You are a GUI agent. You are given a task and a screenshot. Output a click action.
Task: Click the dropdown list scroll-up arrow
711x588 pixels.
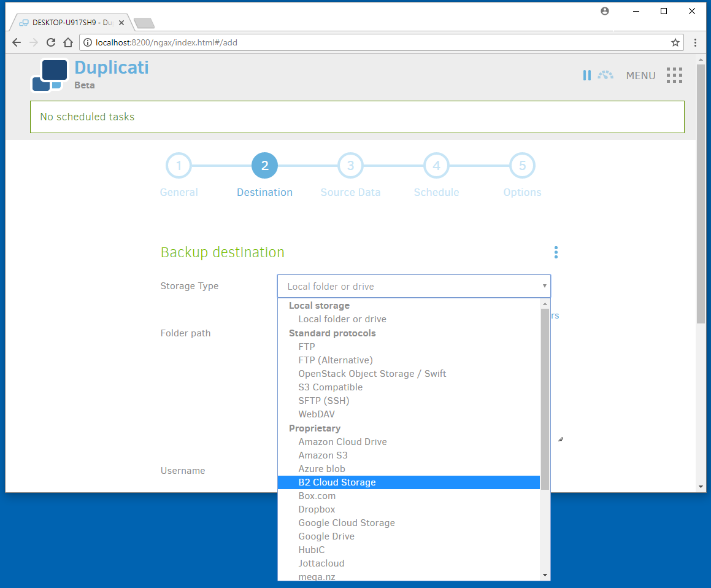pyautogui.click(x=545, y=304)
